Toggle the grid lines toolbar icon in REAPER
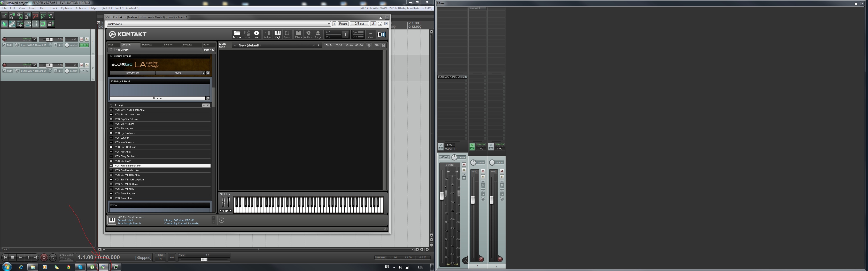868x271 pixels. pyautogui.click(x=35, y=24)
